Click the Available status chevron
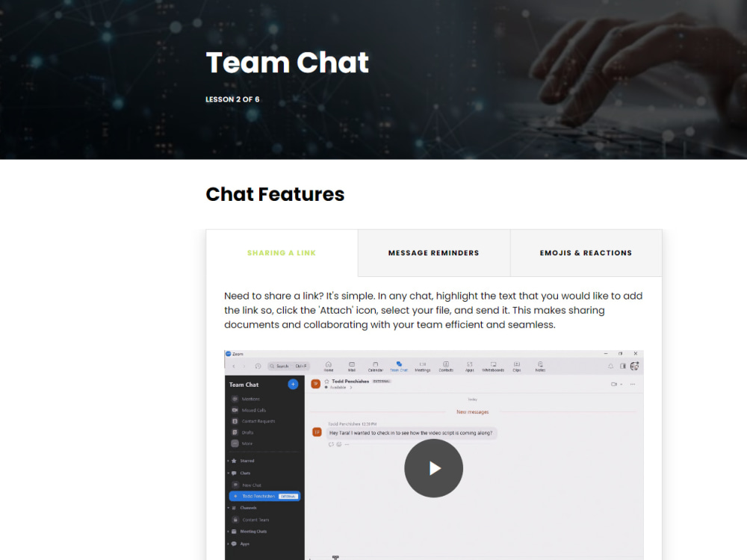This screenshot has width=747, height=560. coord(351,388)
